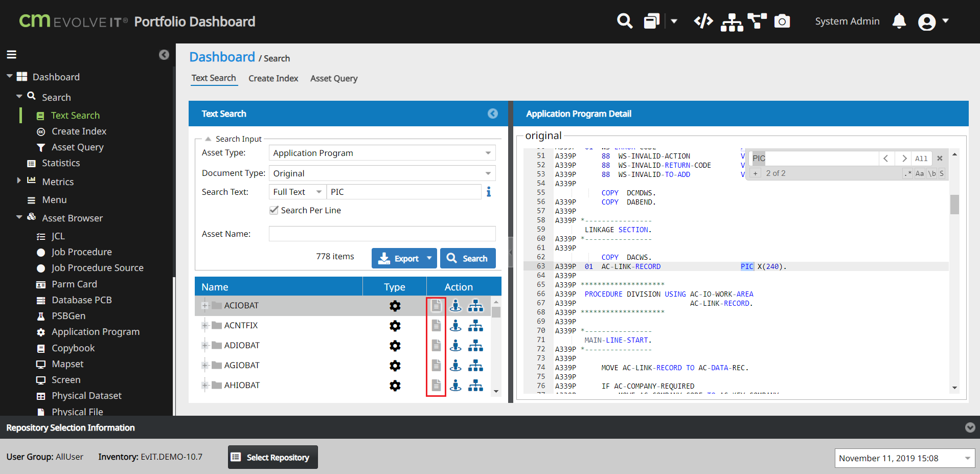Open the network graph icon in header
980x474 pixels.
pyautogui.click(x=757, y=20)
